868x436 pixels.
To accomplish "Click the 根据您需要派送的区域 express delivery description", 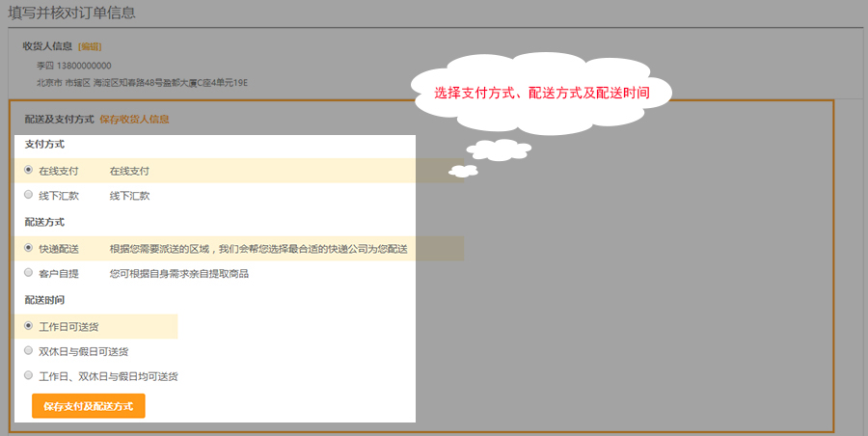I will click(258, 249).
